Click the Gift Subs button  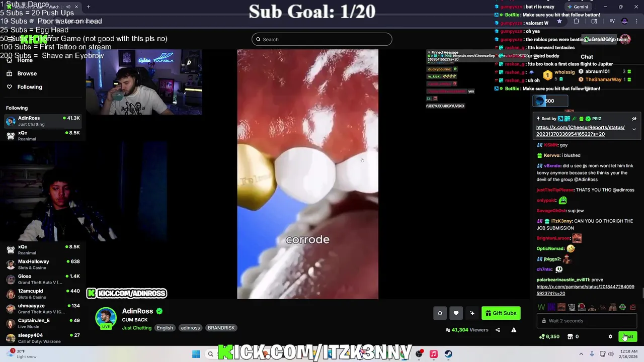tap(501, 313)
